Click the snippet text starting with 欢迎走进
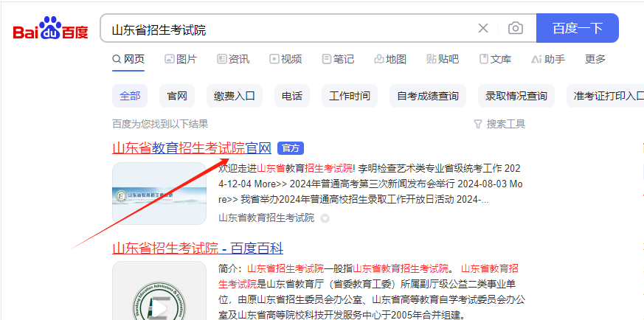This screenshot has height=320, width=644. point(370,184)
